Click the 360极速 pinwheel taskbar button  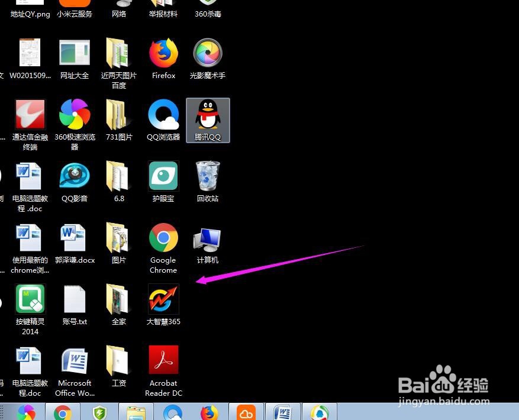pyautogui.click(x=27, y=412)
